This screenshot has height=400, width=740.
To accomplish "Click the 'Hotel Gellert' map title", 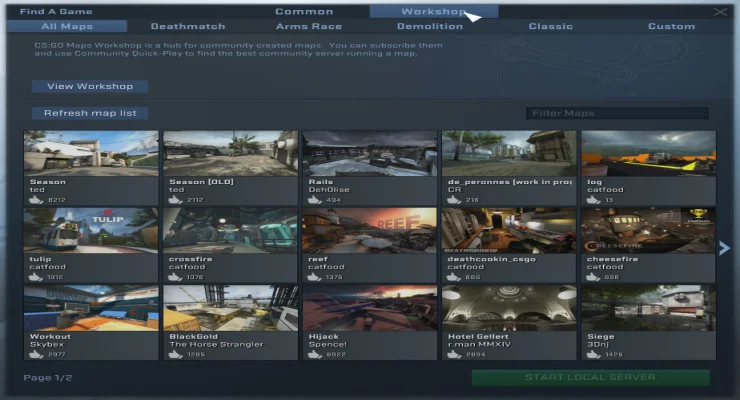I will tap(478, 336).
